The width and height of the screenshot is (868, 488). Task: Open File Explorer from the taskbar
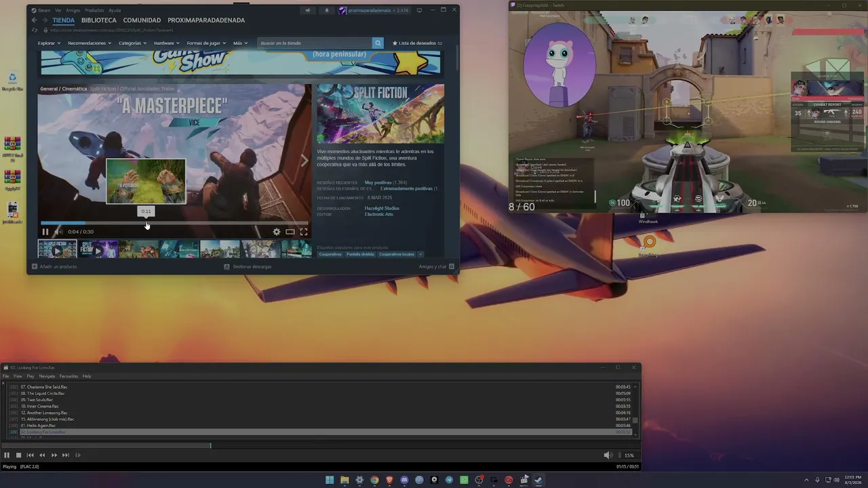point(344,480)
